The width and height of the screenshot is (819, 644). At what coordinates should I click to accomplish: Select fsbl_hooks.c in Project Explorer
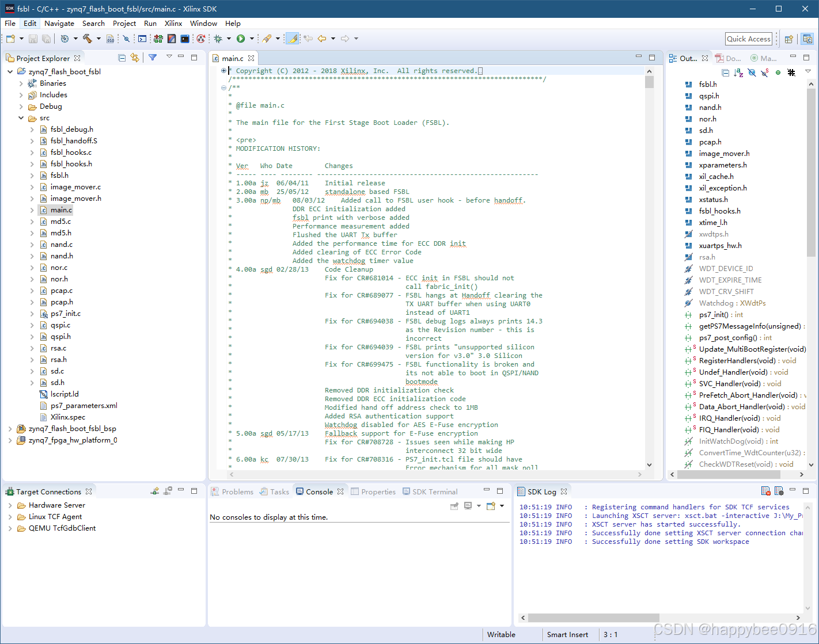coord(71,153)
